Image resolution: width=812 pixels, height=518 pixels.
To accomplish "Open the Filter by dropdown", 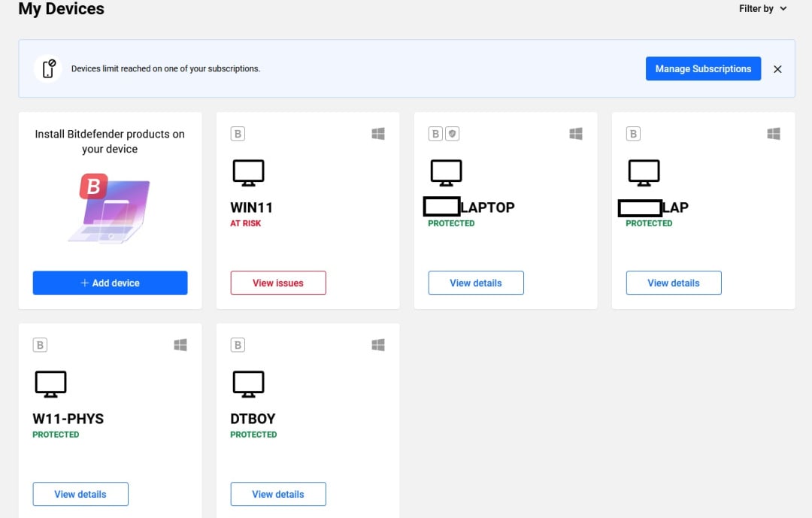I will (763, 9).
